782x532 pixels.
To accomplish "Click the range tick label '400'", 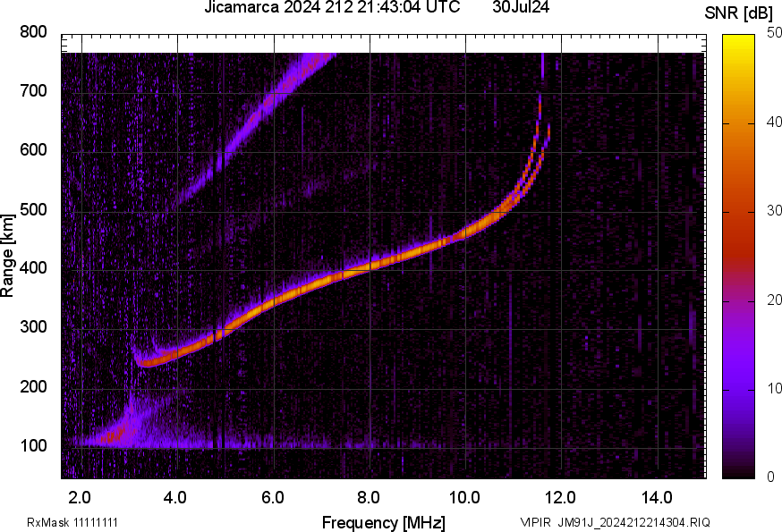I will [33, 267].
